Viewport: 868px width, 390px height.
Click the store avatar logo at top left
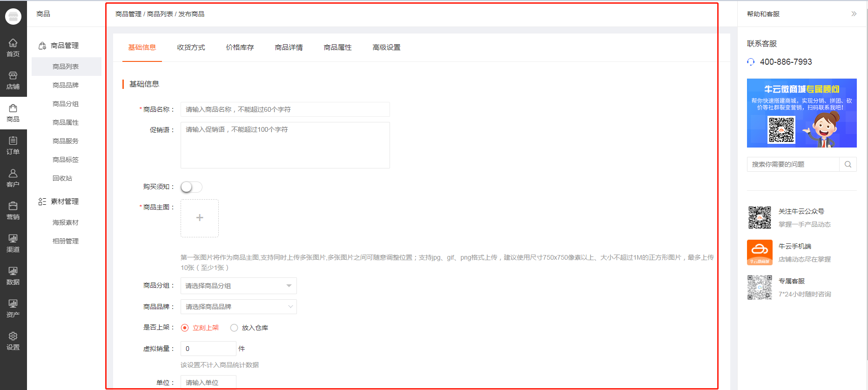(x=13, y=16)
